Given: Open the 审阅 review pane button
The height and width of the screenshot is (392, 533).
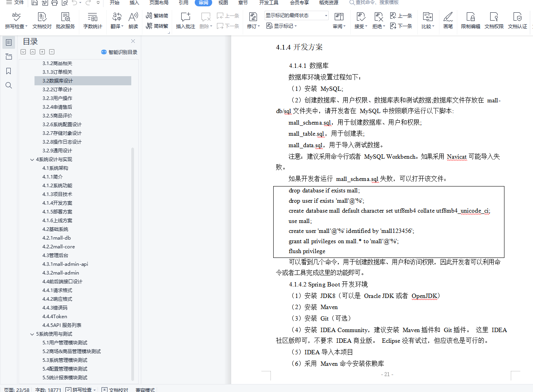Looking at the screenshot, I should [339, 21].
